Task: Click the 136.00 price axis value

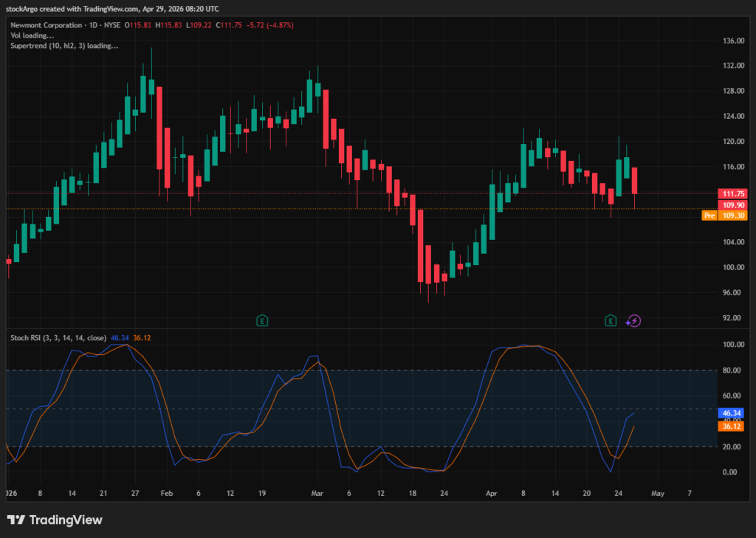Action: click(735, 41)
